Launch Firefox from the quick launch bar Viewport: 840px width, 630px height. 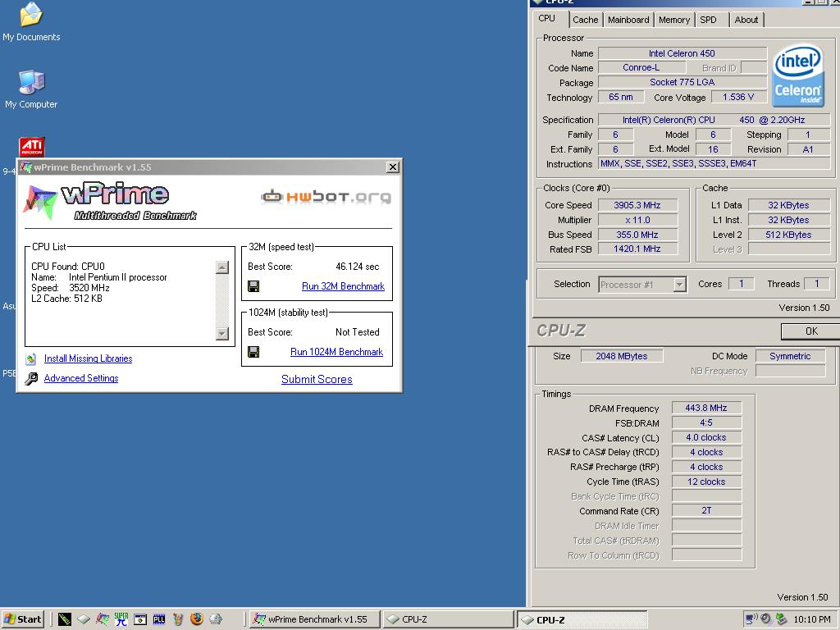[197, 619]
